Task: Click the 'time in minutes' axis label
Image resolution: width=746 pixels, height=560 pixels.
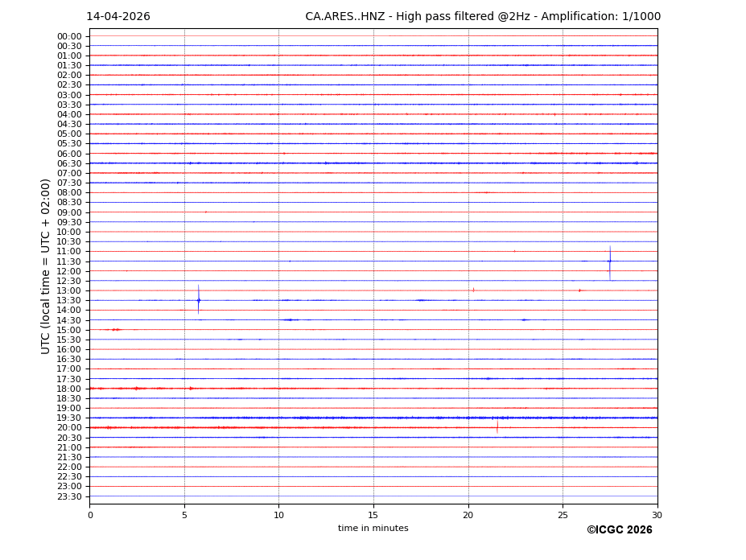Action: pos(373,529)
